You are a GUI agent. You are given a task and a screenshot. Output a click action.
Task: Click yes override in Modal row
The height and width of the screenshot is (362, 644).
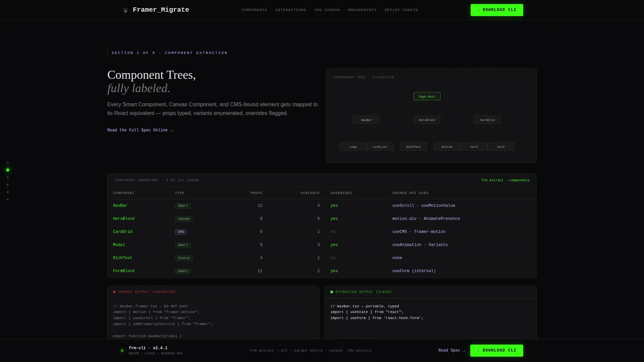(x=334, y=245)
